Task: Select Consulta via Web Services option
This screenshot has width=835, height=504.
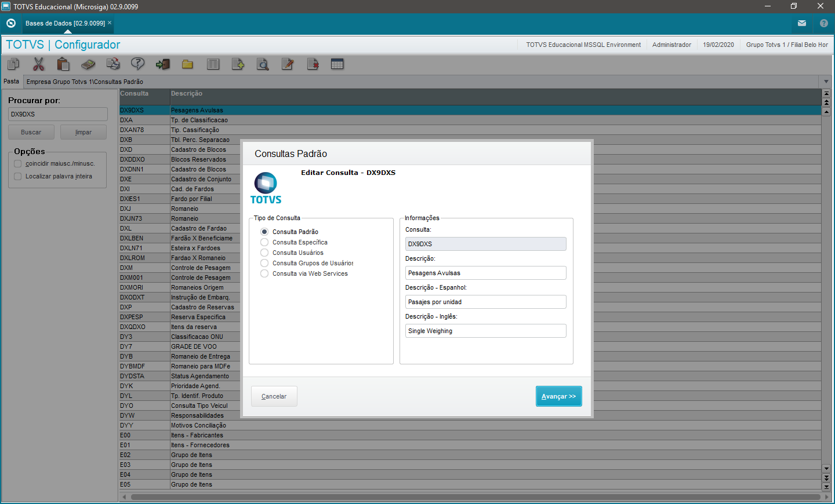Action: tap(264, 273)
